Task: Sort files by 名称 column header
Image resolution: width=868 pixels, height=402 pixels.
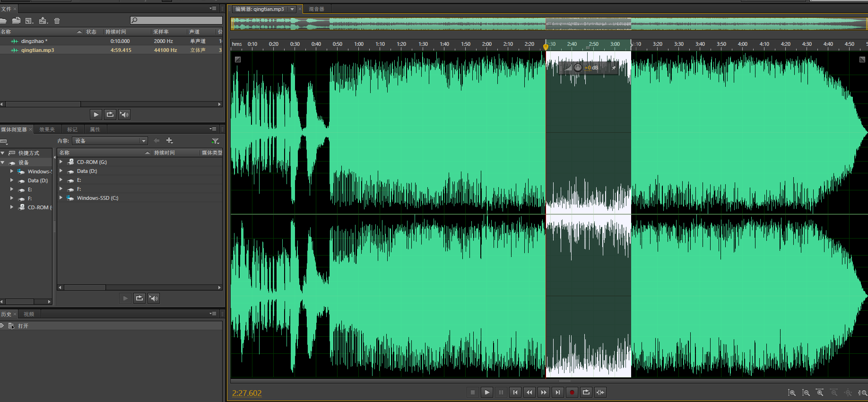Action: tap(42, 32)
